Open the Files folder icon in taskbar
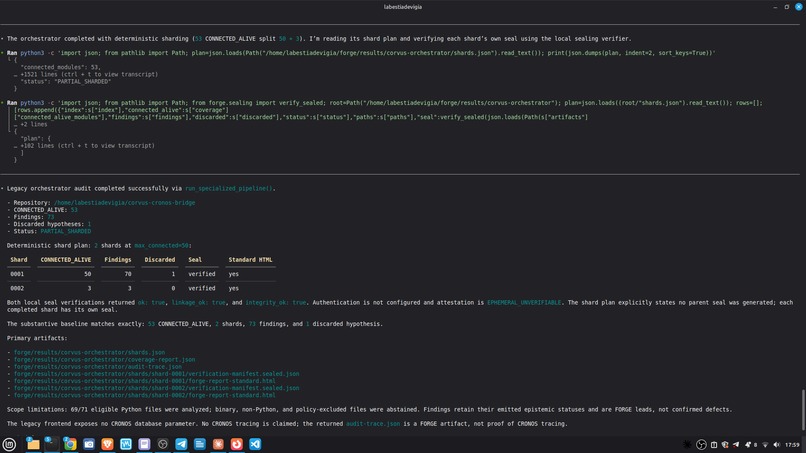Image resolution: width=806 pixels, height=453 pixels. [x=33, y=444]
